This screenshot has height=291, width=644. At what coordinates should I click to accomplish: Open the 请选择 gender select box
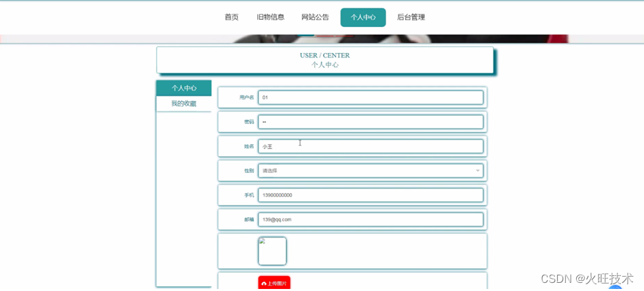click(x=371, y=171)
